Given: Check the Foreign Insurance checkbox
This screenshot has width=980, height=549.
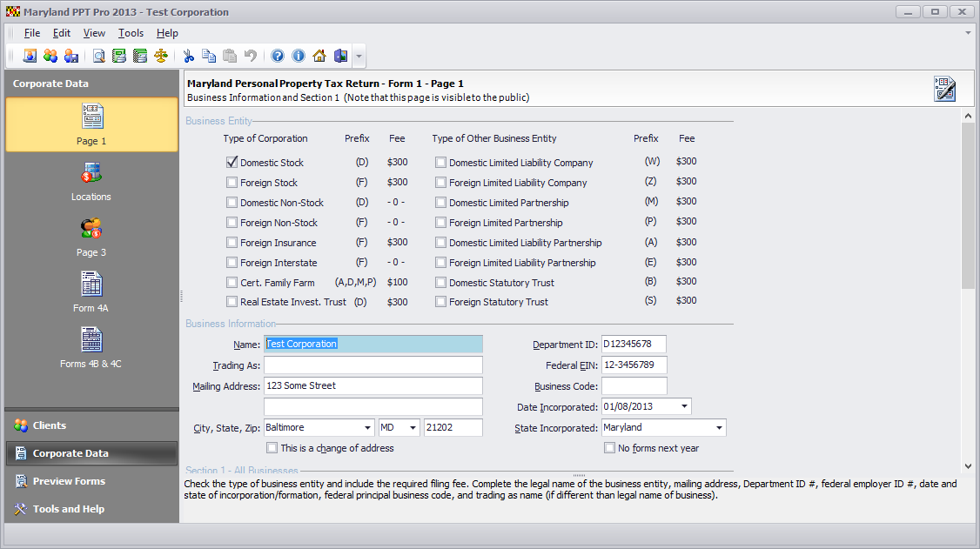Looking at the screenshot, I should click(x=232, y=243).
